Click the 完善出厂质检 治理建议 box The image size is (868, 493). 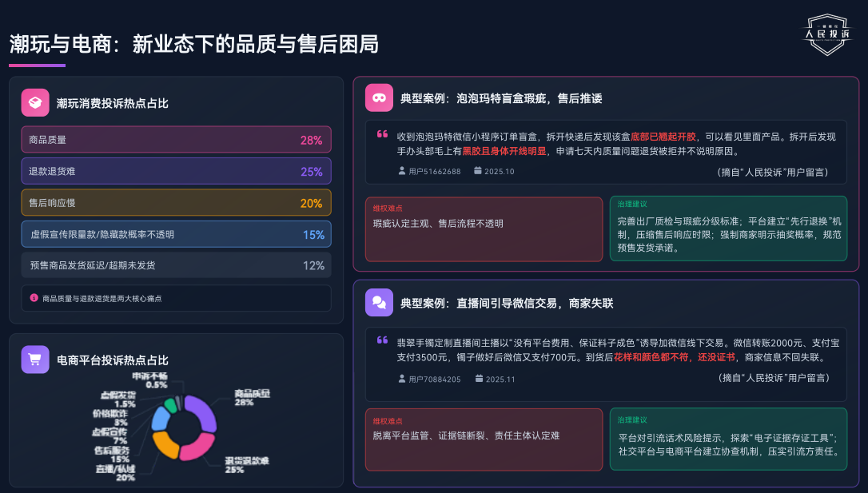[728, 229]
